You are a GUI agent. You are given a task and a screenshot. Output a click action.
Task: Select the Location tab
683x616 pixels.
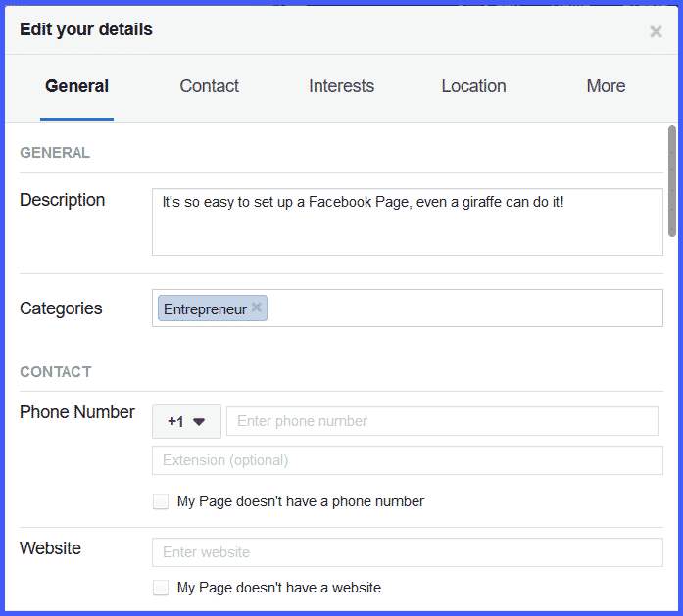tap(473, 86)
